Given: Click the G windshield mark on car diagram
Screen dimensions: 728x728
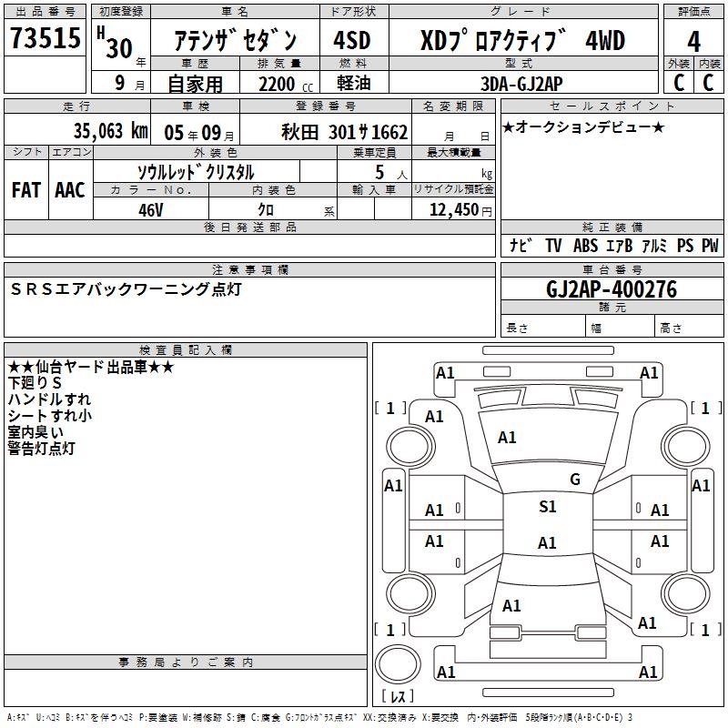Looking at the screenshot, I should click(574, 480).
